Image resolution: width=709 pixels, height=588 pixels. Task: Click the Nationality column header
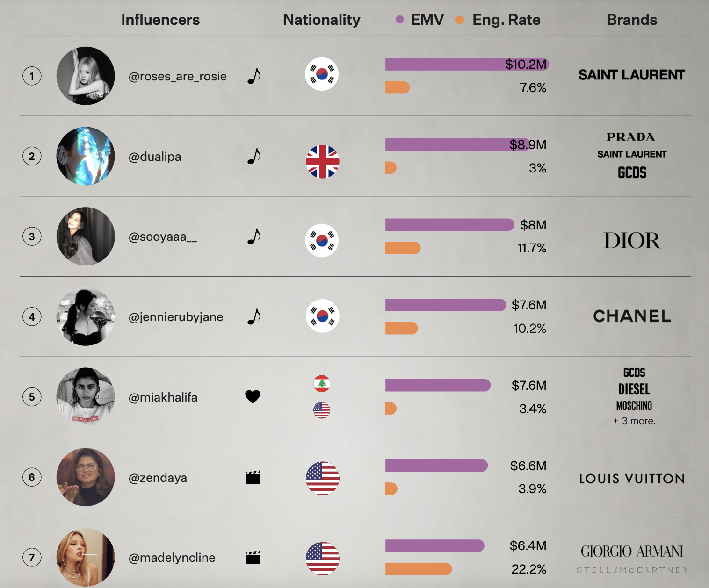[x=322, y=20]
